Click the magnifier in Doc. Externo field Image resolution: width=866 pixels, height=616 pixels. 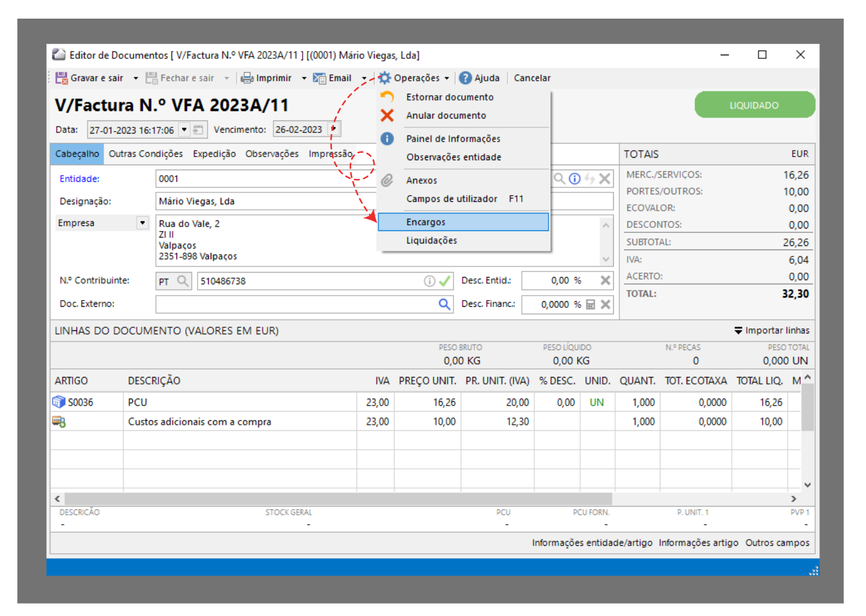click(444, 304)
